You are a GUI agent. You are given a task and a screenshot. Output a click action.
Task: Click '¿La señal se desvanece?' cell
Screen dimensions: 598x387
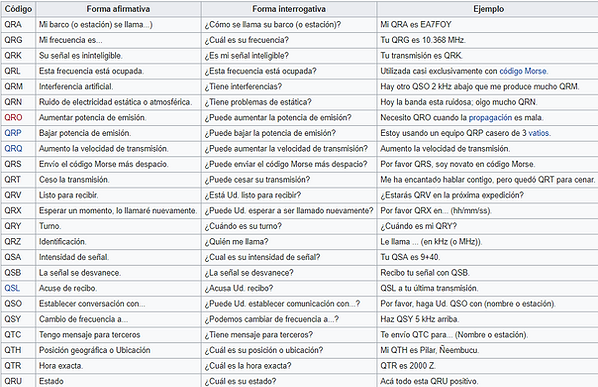(x=289, y=273)
